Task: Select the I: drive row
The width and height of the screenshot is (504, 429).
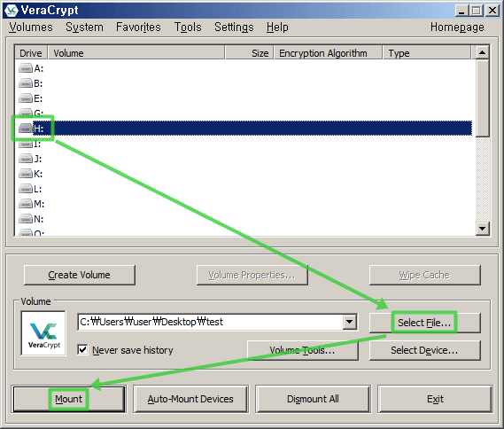Action: [x=244, y=144]
